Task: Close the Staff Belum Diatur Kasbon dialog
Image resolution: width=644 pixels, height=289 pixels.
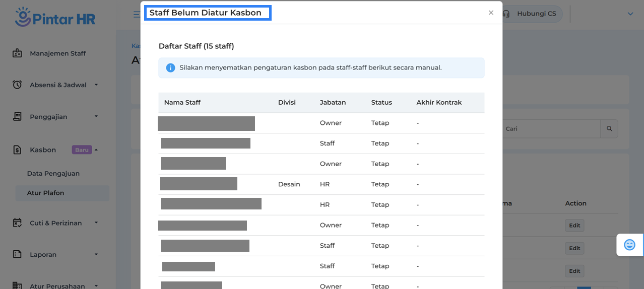Action: [491, 13]
